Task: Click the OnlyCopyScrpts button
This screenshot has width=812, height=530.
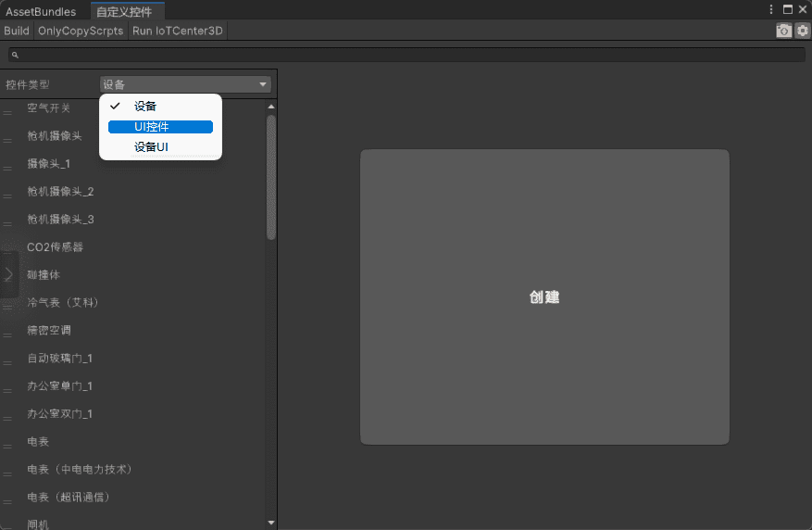Action: (x=81, y=31)
